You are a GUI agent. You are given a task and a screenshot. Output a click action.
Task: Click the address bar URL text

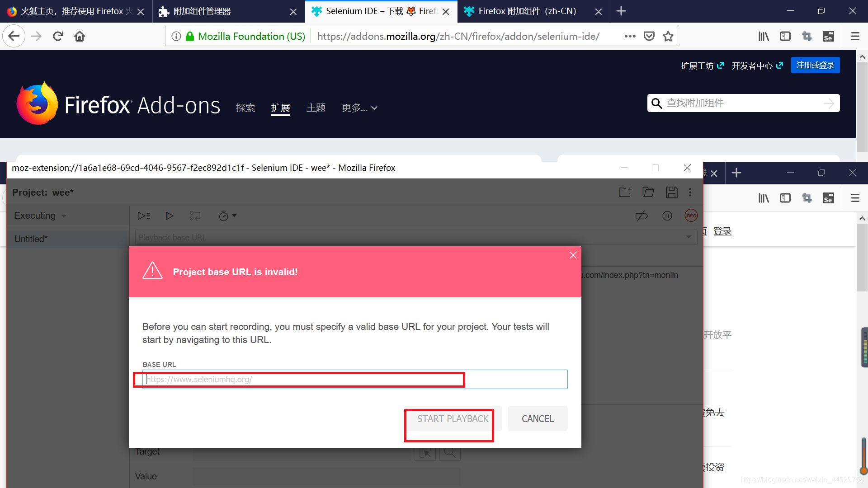pos(458,36)
